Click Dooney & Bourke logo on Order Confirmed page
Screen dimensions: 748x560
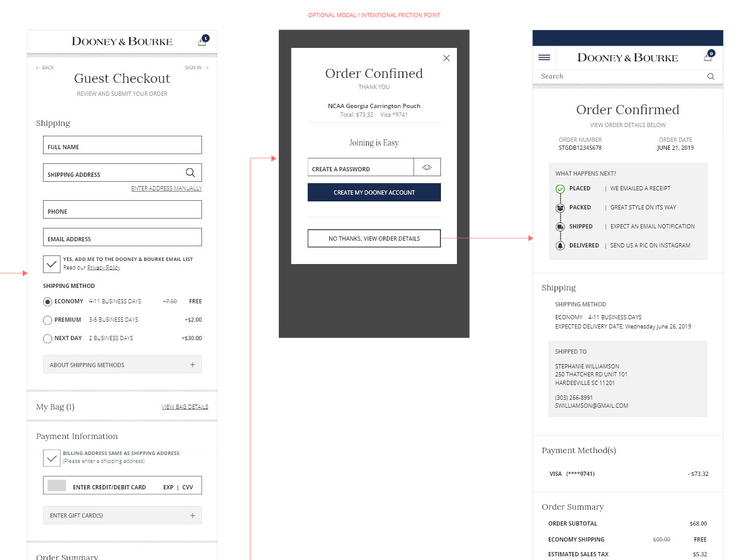628,57
